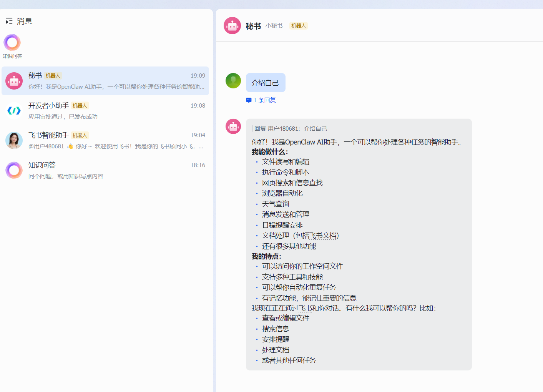Open the 飞书智能助手 conversation
The width and height of the screenshot is (543, 392).
coord(115,141)
